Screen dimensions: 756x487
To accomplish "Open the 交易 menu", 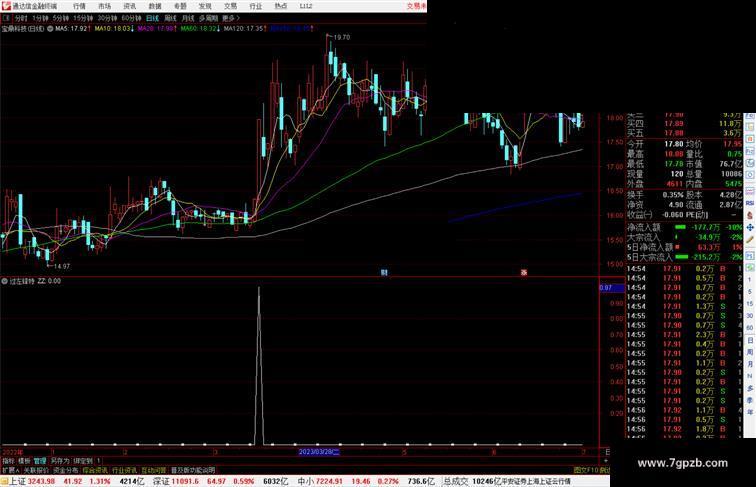I will [x=230, y=6].
